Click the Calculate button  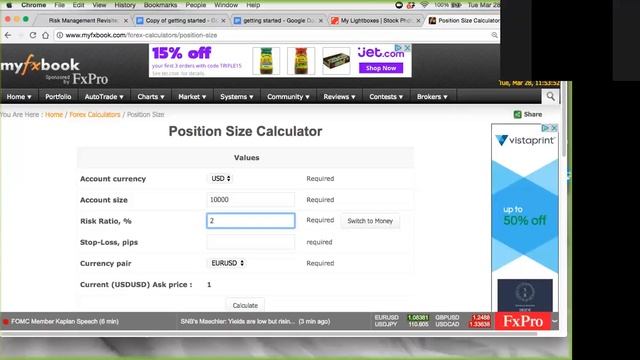(x=245, y=305)
